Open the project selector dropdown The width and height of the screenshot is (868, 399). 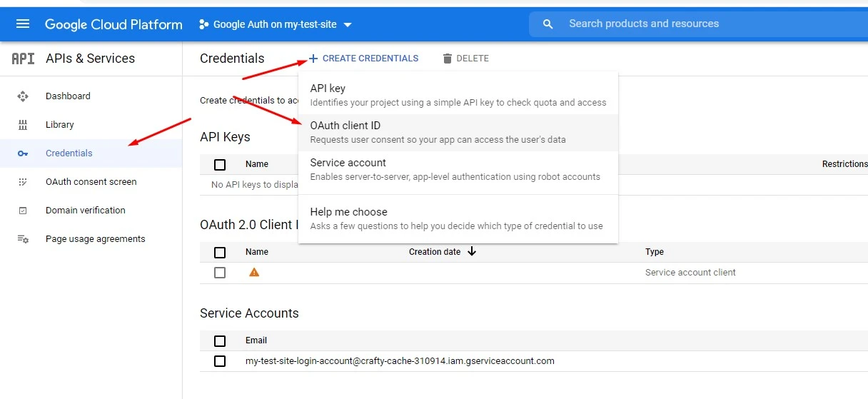[276, 24]
